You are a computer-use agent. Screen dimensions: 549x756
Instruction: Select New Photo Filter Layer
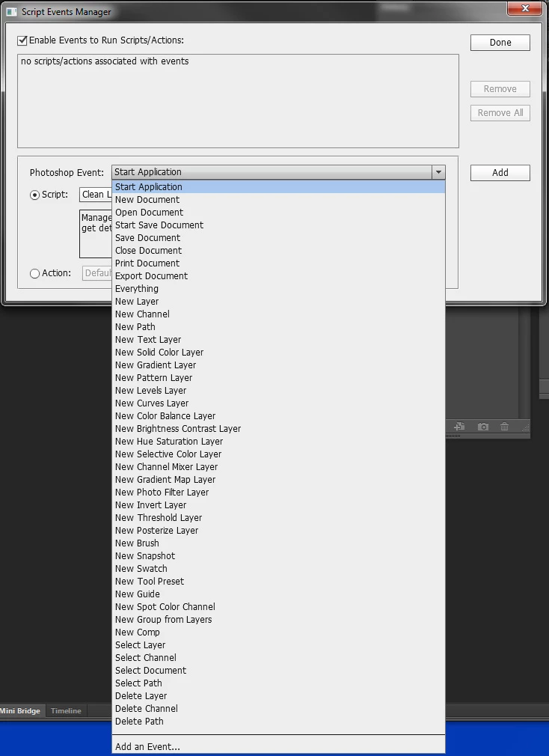278,493
